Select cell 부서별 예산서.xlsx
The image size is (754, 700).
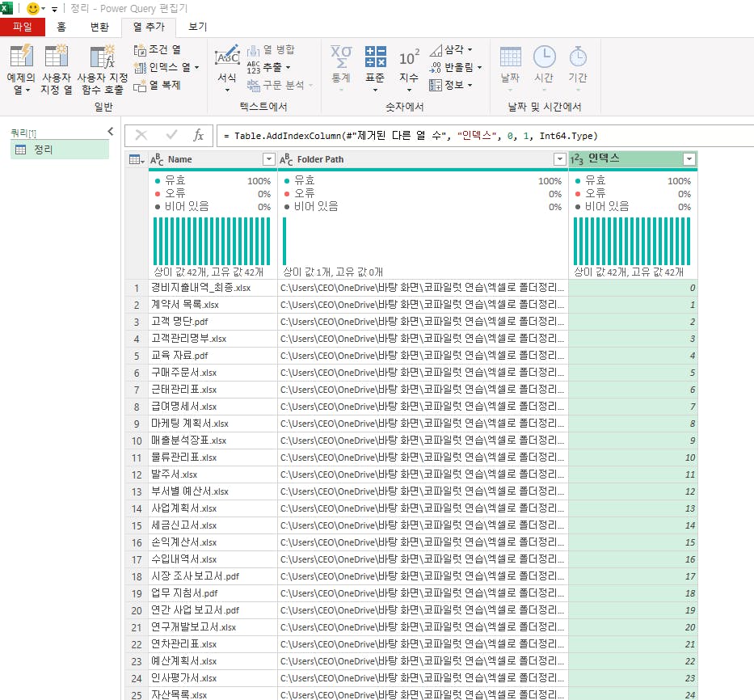click(x=213, y=491)
